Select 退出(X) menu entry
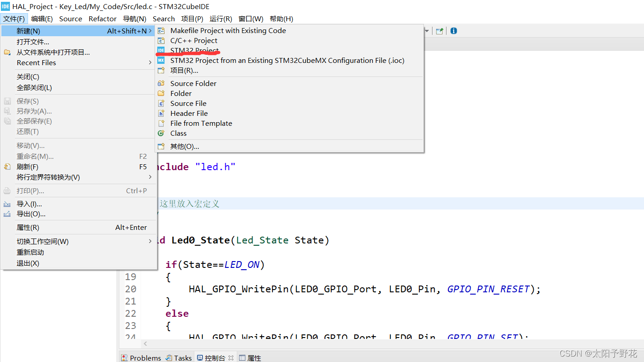Viewport: 644px width, 362px height. (79, 263)
